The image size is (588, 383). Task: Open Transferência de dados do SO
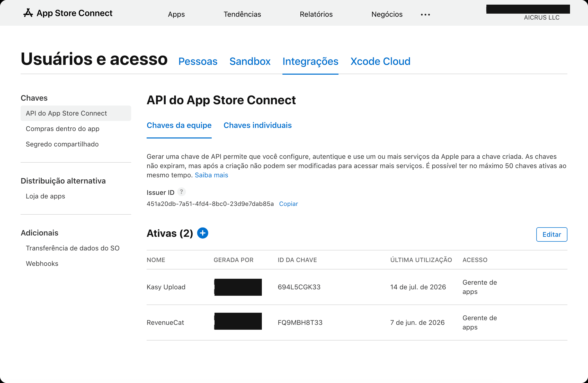73,248
